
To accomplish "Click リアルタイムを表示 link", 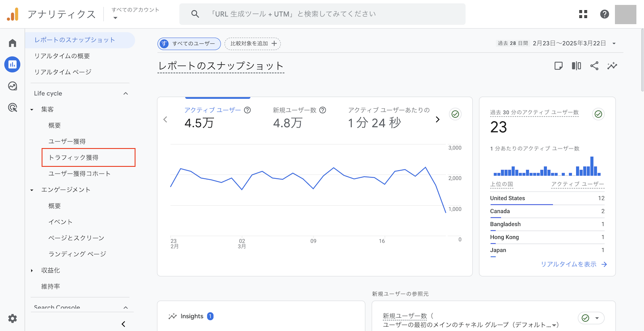I will pos(574,264).
